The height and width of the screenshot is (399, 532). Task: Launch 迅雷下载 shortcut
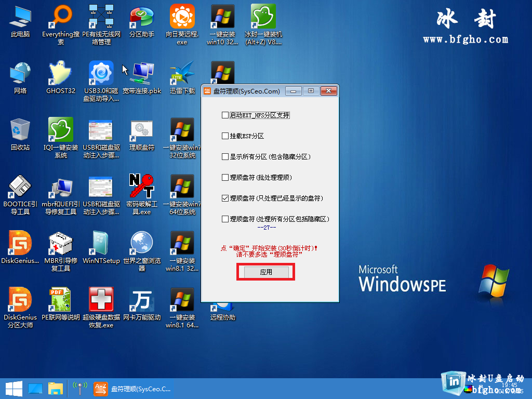[x=182, y=78]
